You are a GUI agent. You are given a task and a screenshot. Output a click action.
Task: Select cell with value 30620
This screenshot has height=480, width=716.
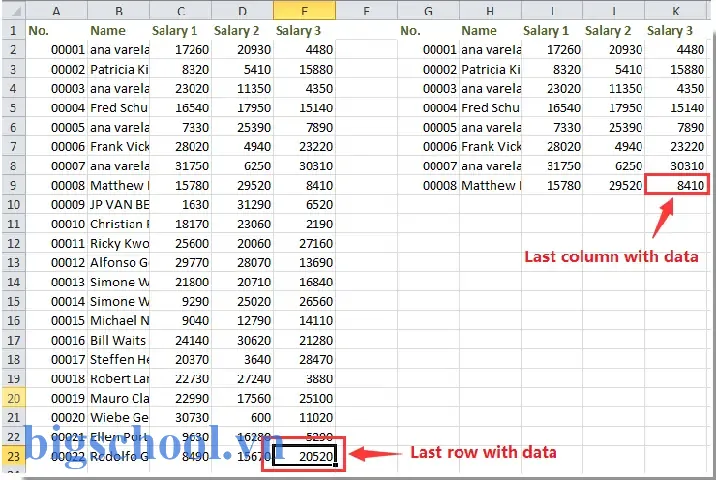pyautogui.click(x=242, y=340)
